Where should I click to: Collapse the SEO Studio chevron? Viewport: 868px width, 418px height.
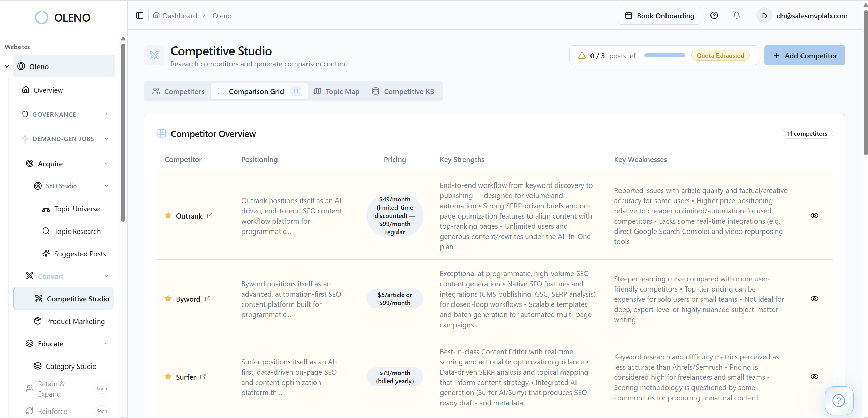tap(106, 186)
